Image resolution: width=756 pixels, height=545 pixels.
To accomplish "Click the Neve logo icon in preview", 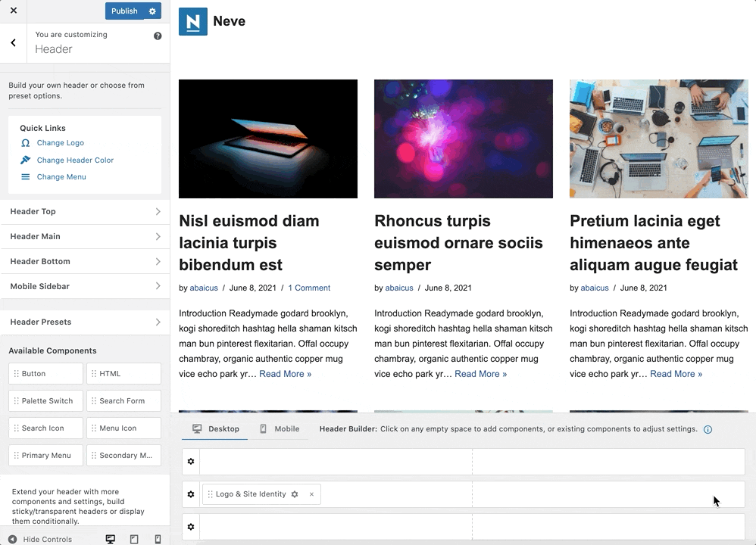I will point(193,22).
